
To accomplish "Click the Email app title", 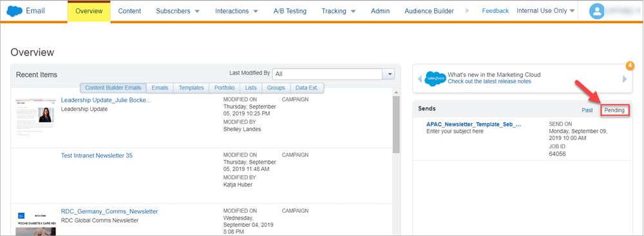I will (x=35, y=11).
